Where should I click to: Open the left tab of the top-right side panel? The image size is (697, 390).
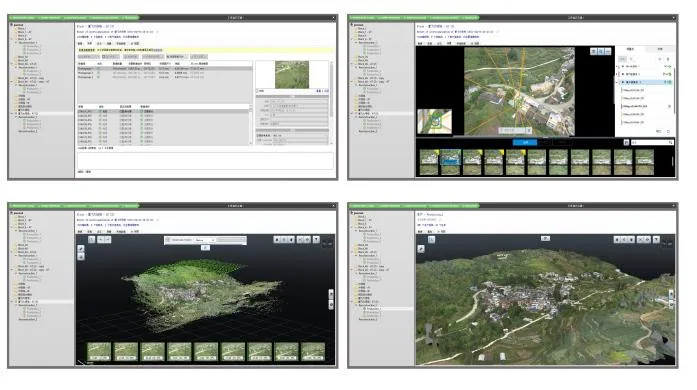(630, 49)
